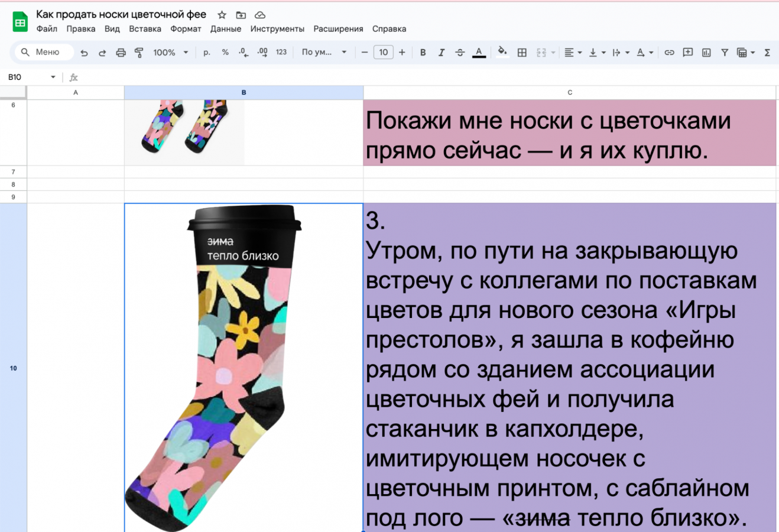Toggle strikethrough formatting

point(460,53)
